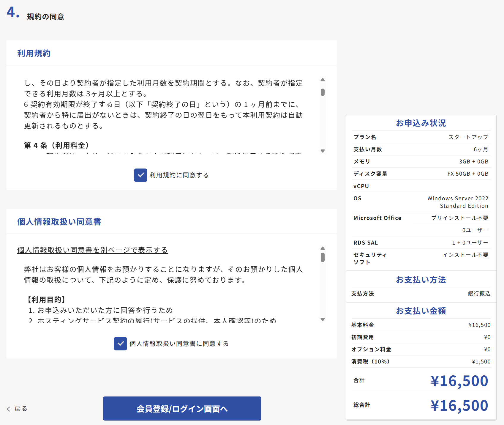Screen dimensions: 504x425
Task: Click the お支払い方法 section heading
Action: (421, 280)
